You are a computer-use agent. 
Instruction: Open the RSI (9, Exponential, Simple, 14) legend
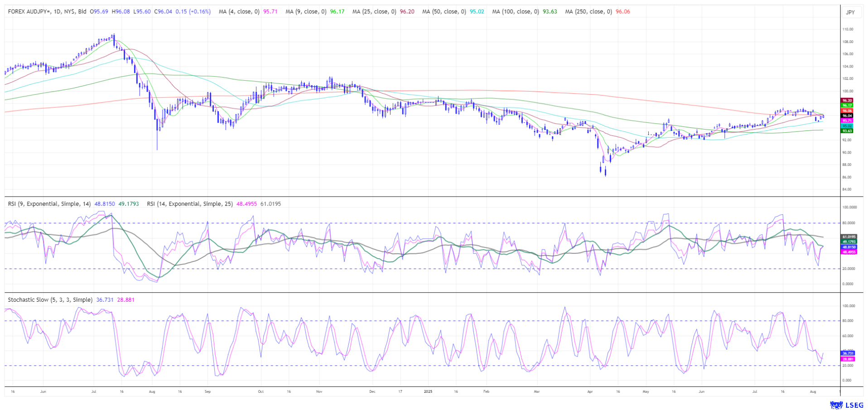click(49, 204)
